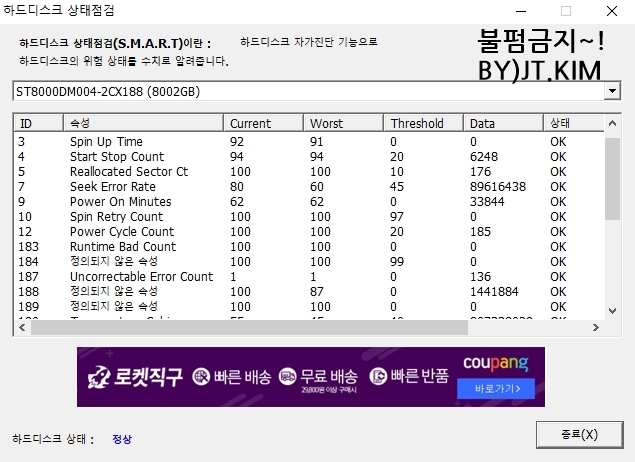The height and width of the screenshot is (462, 635).
Task: Sort by the ID column header
Action: (38, 123)
